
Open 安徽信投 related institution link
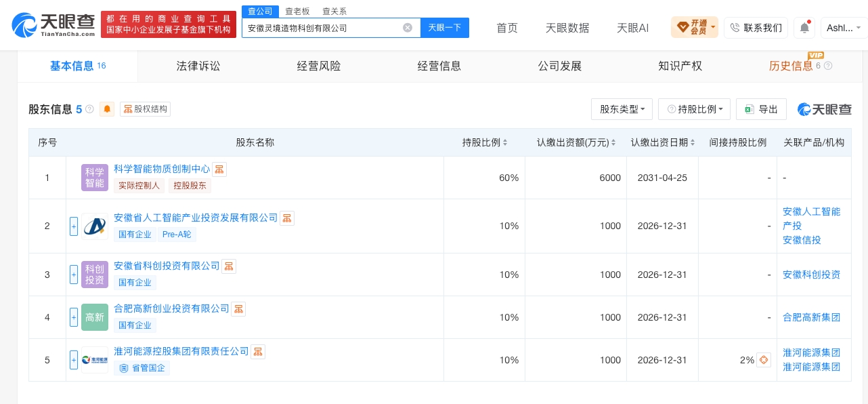[802, 240]
